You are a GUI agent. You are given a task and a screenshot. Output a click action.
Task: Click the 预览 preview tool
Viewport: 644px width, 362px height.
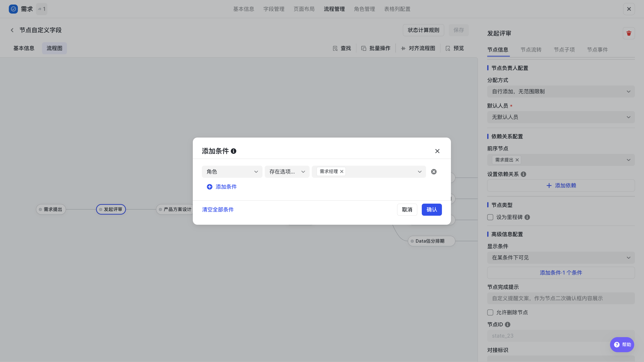coord(455,48)
